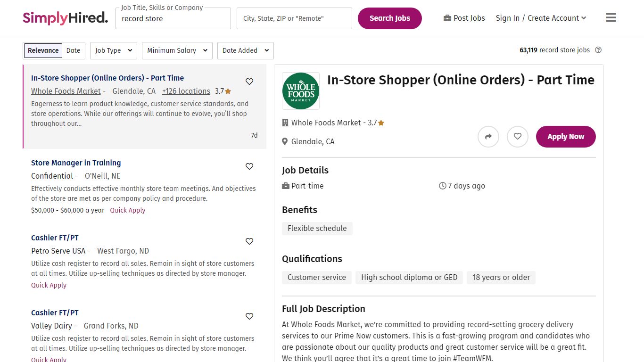Click the Search Jobs button
644x362 pixels.
[390, 18]
